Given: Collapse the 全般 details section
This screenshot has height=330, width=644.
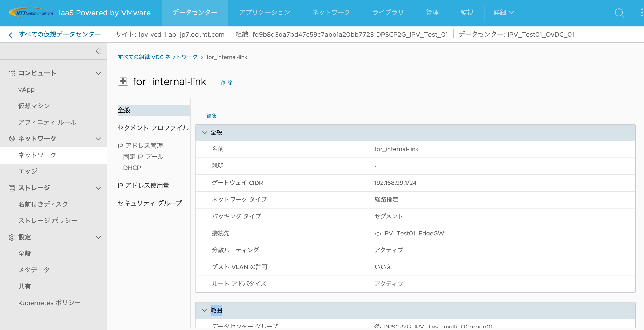Looking at the screenshot, I should pyautogui.click(x=204, y=132).
